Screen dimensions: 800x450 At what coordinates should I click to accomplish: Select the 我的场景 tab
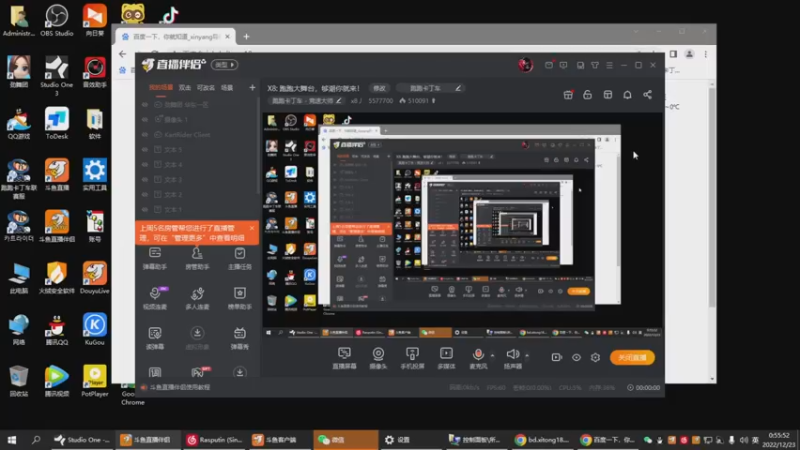(x=161, y=88)
